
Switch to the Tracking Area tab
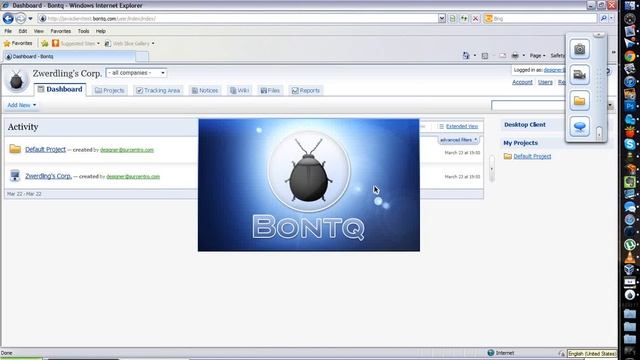[158, 91]
